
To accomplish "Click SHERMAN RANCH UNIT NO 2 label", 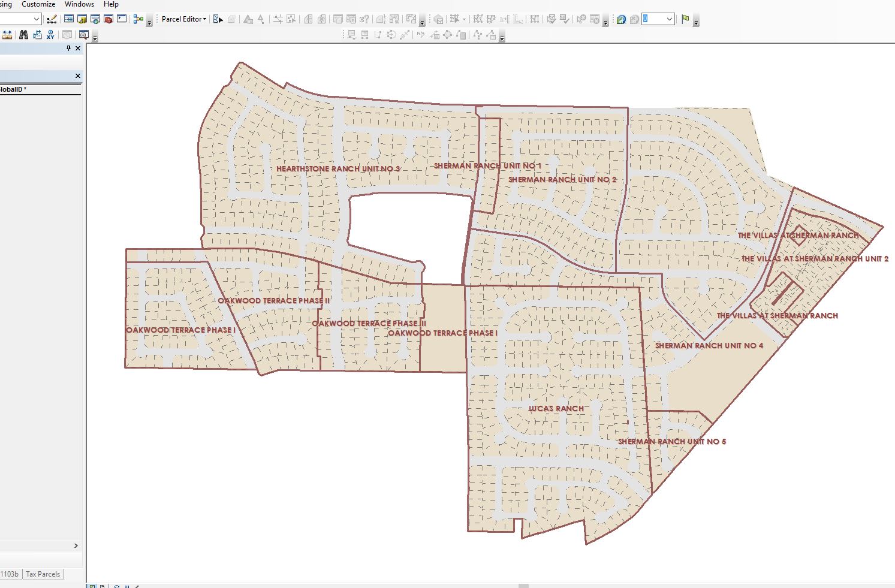I will click(562, 180).
